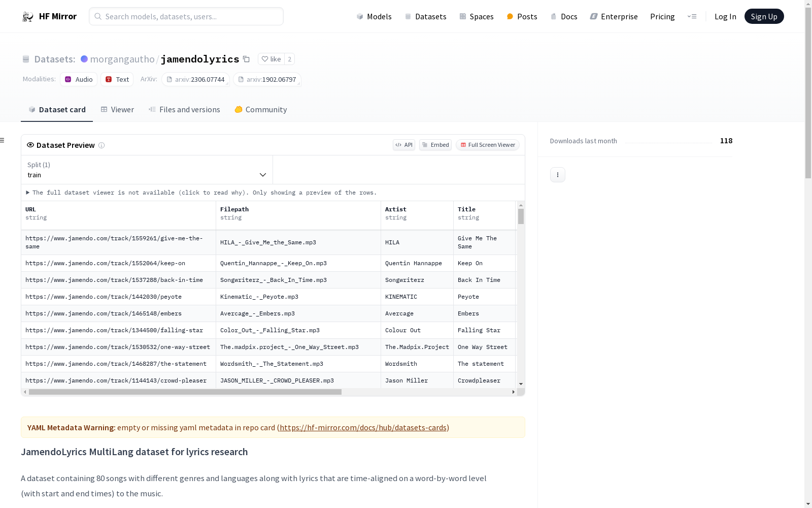Go to Models in the navigation

(x=374, y=17)
